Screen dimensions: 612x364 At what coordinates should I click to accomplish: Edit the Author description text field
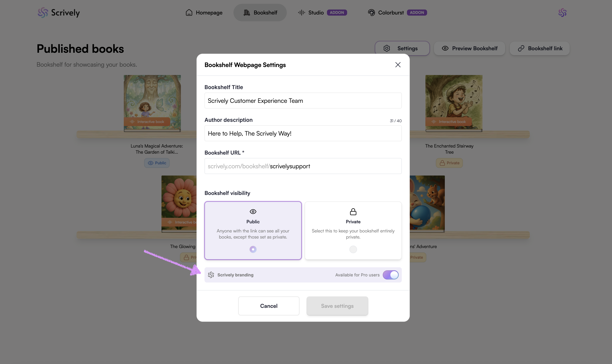click(x=303, y=133)
